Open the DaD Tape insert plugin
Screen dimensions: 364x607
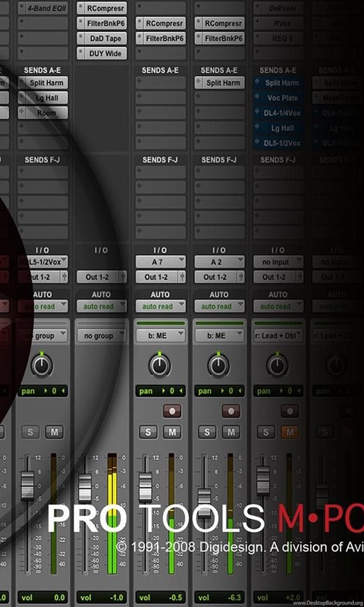point(102,39)
